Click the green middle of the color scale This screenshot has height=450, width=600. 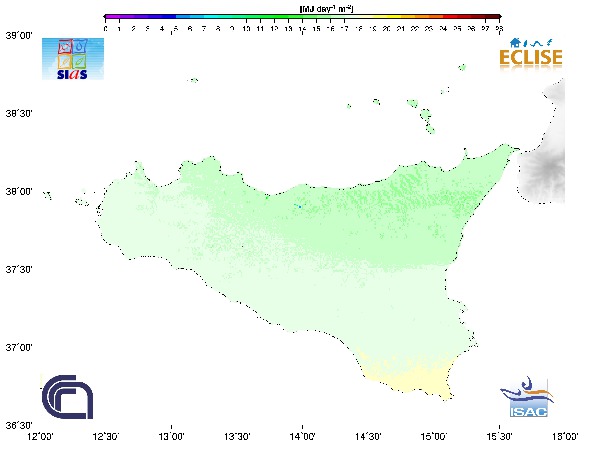tap(281, 17)
